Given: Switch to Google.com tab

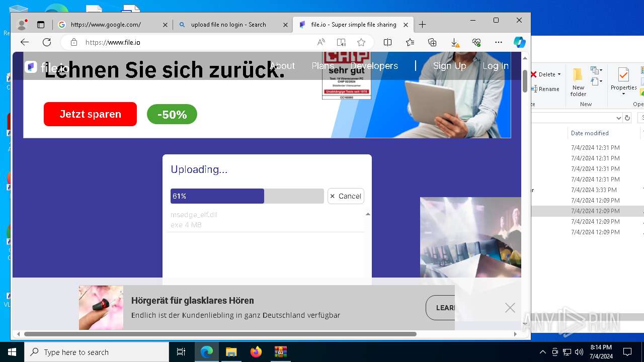Looking at the screenshot, I should (x=113, y=24).
